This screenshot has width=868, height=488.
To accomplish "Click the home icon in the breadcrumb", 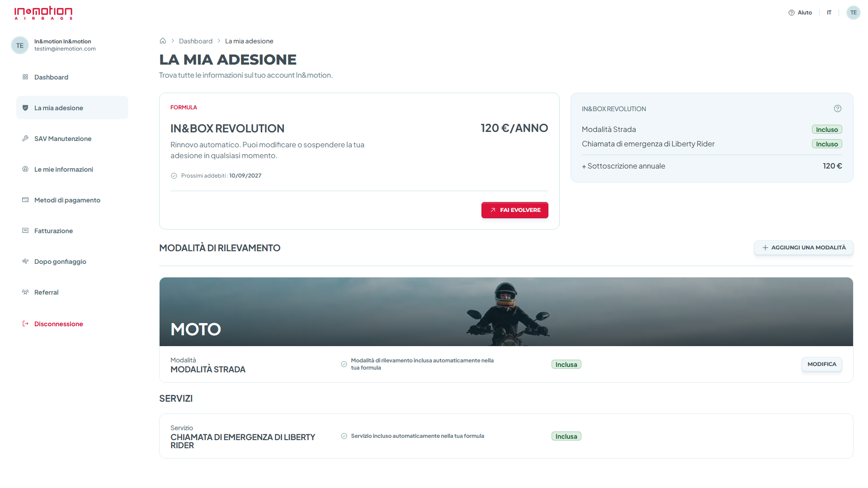I will tap(163, 41).
